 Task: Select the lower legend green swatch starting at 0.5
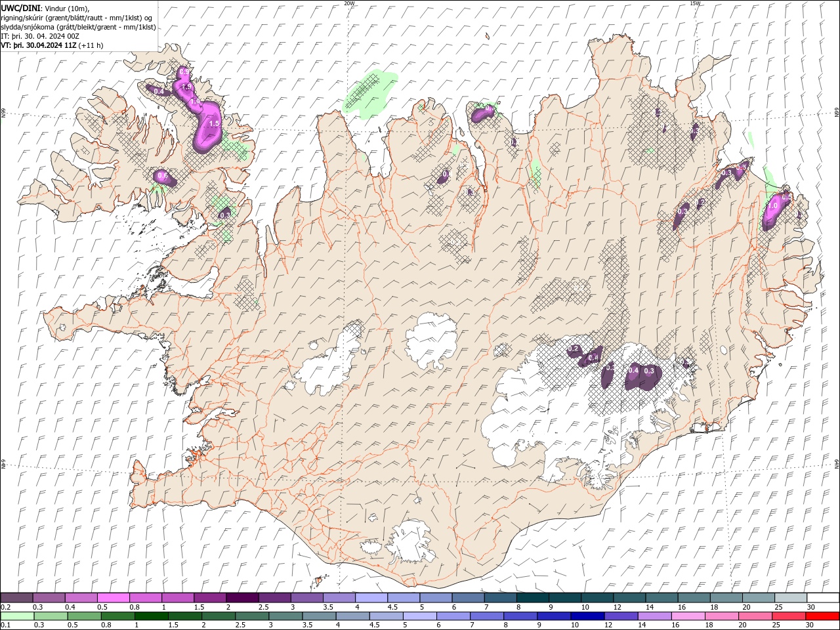click(84, 616)
